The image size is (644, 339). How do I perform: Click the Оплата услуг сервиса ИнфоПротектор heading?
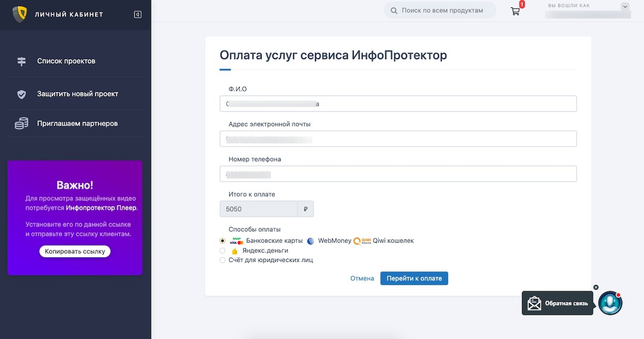click(x=333, y=55)
